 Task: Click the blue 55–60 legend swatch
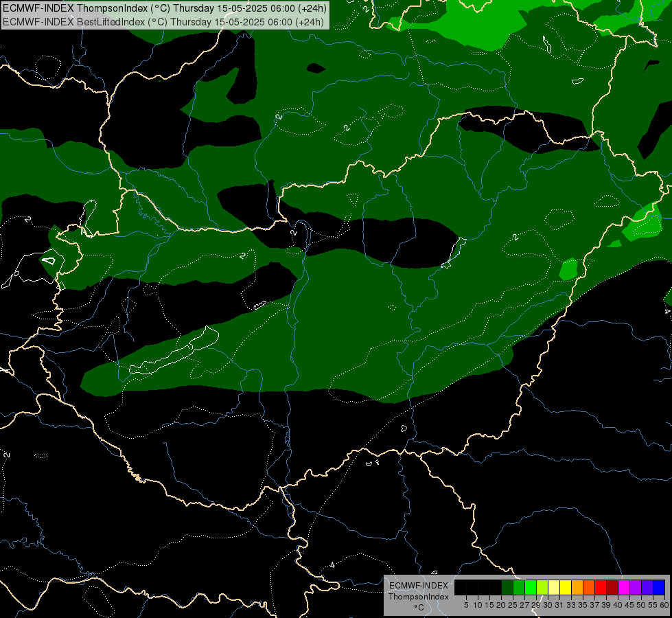(659, 587)
